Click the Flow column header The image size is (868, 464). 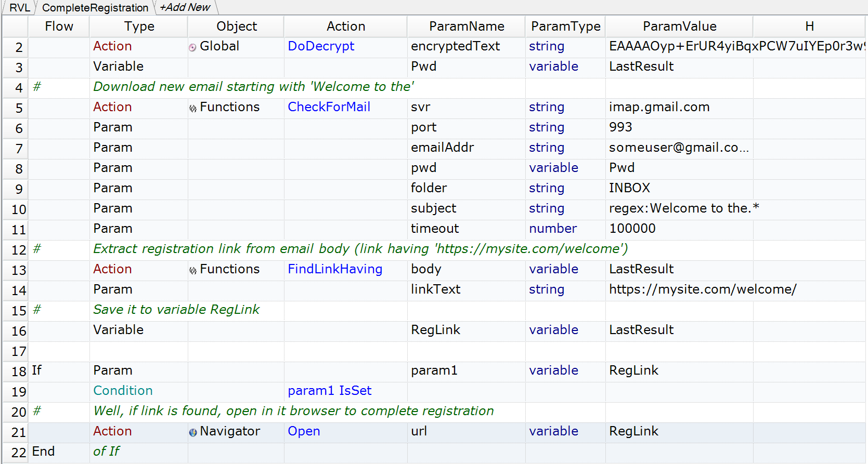59,26
